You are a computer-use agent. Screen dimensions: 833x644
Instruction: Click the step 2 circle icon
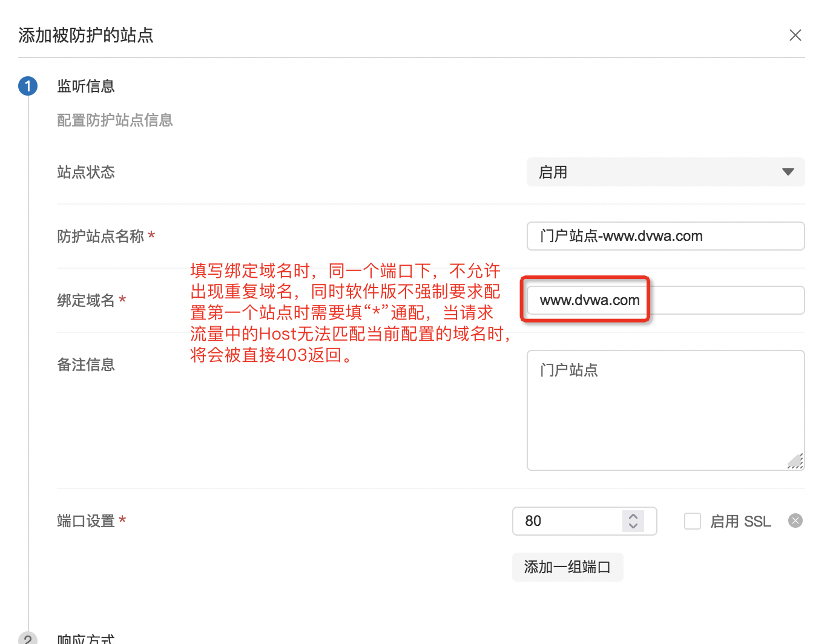(28, 638)
